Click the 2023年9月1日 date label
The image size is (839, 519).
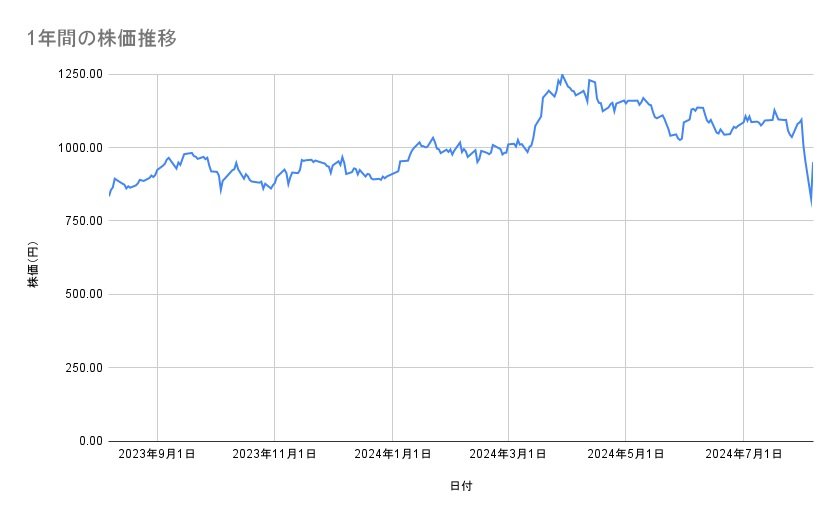[x=157, y=455]
